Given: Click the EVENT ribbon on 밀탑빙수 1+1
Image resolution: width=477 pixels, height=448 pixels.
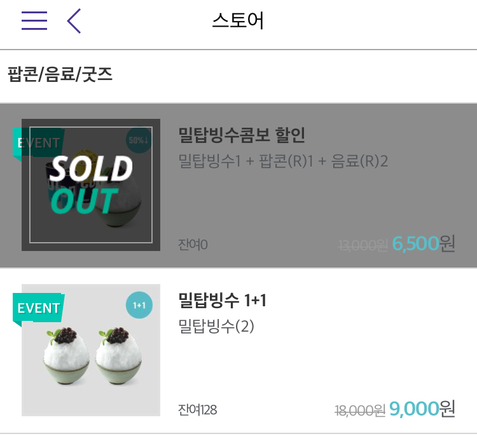Looking at the screenshot, I should [x=38, y=308].
